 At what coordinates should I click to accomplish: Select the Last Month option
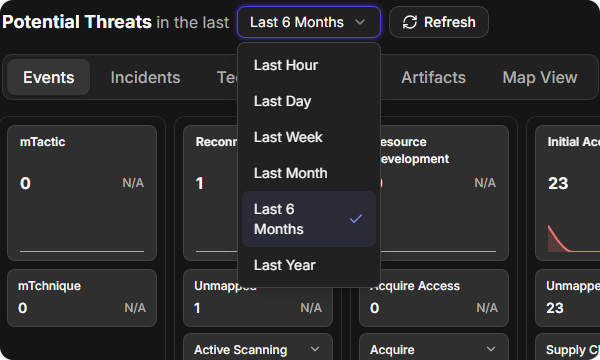click(309, 173)
